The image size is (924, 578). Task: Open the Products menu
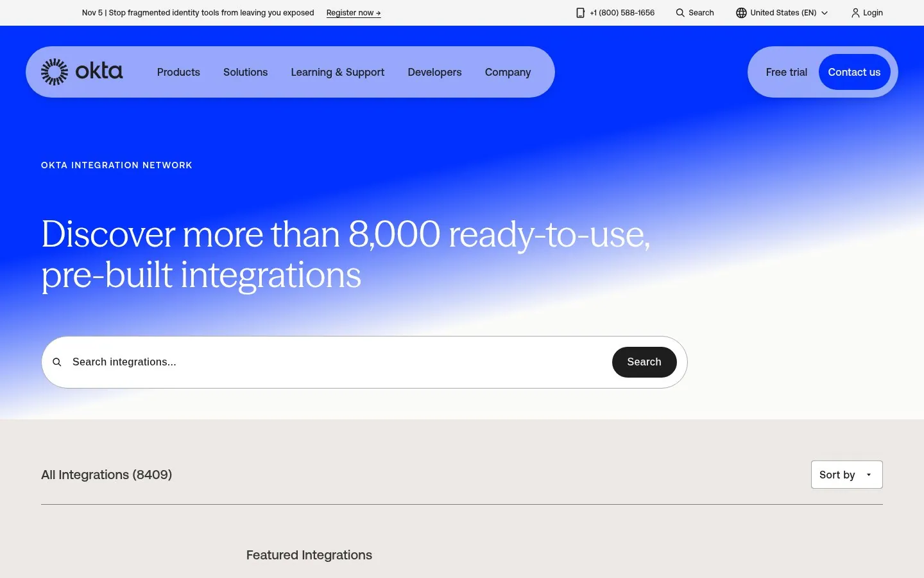[x=178, y=72]
